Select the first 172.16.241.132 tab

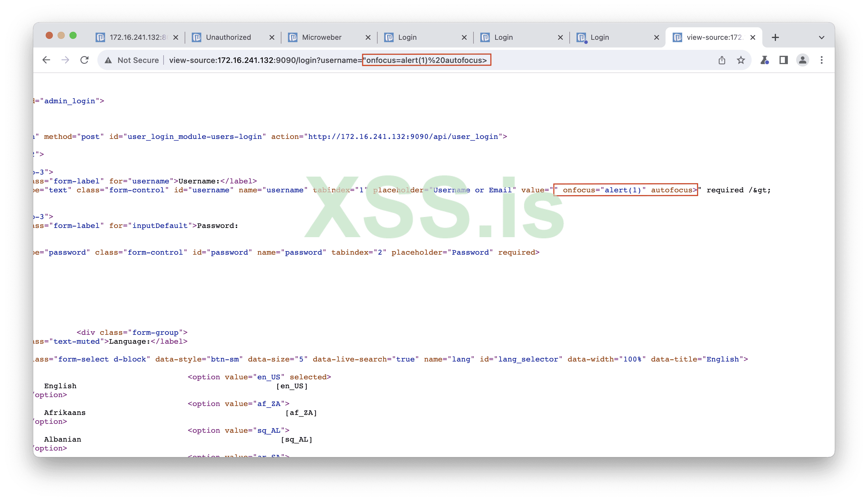(x=138, y=37)
